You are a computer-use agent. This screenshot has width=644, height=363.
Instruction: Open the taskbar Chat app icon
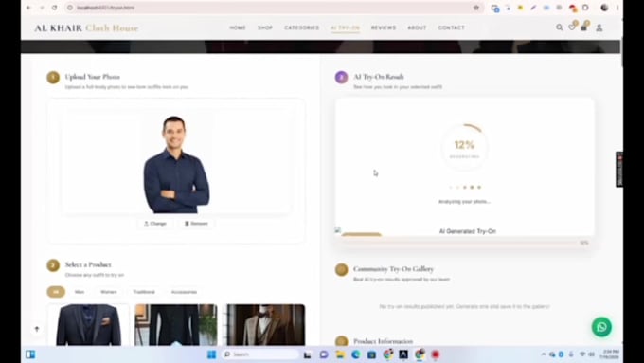(324, 354)
